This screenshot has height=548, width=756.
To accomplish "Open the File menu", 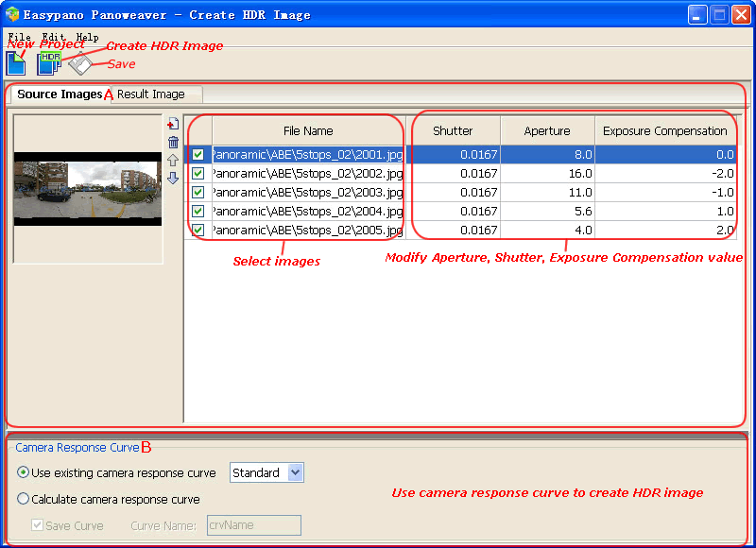I will coord(19,37).
